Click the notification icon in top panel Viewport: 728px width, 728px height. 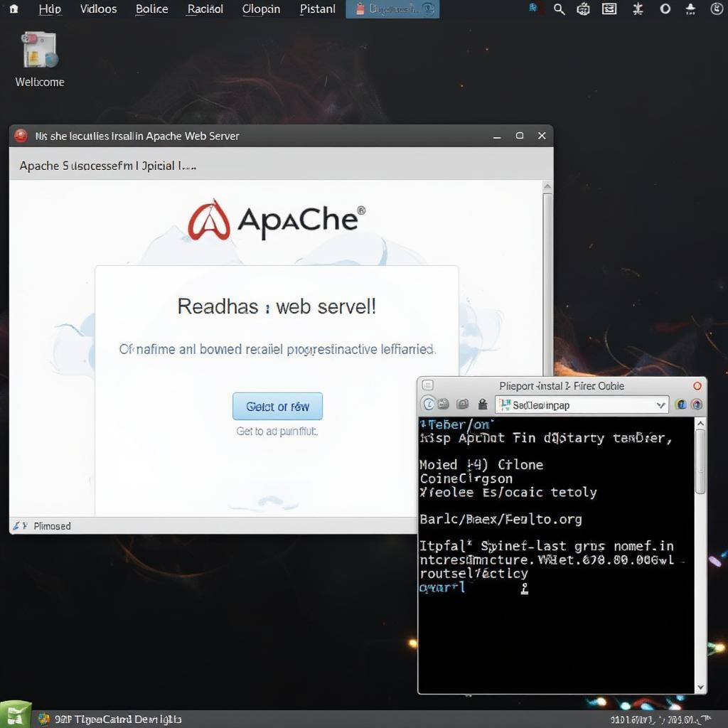tap(690, 9)
